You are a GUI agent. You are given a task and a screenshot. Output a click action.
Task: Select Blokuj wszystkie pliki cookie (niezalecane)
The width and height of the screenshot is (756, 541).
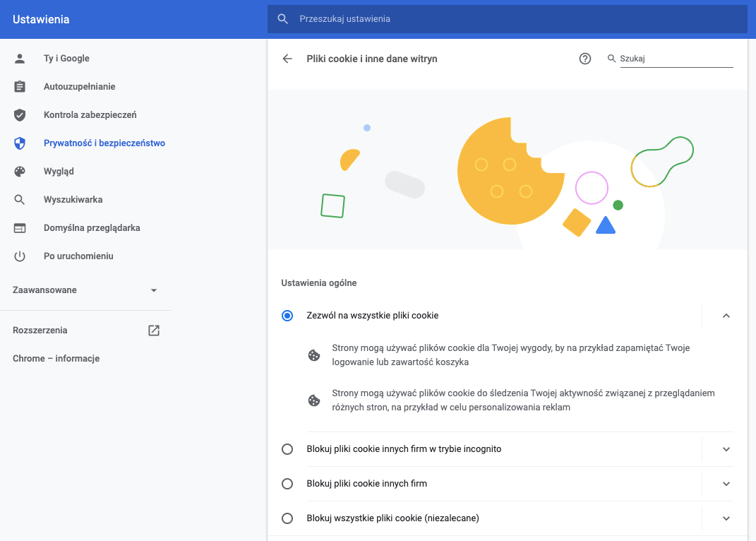[287, 518]
